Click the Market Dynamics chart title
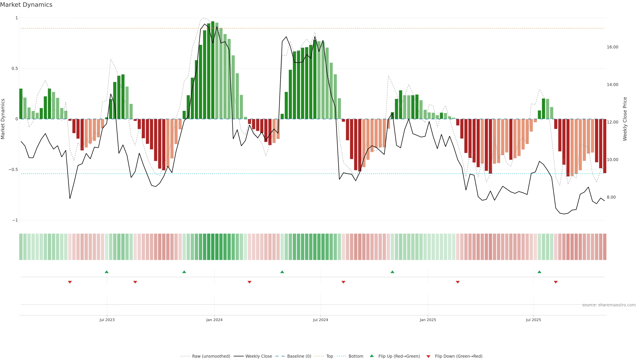The width and height of the screenshot is (644, 362). (x=26, y=5)
